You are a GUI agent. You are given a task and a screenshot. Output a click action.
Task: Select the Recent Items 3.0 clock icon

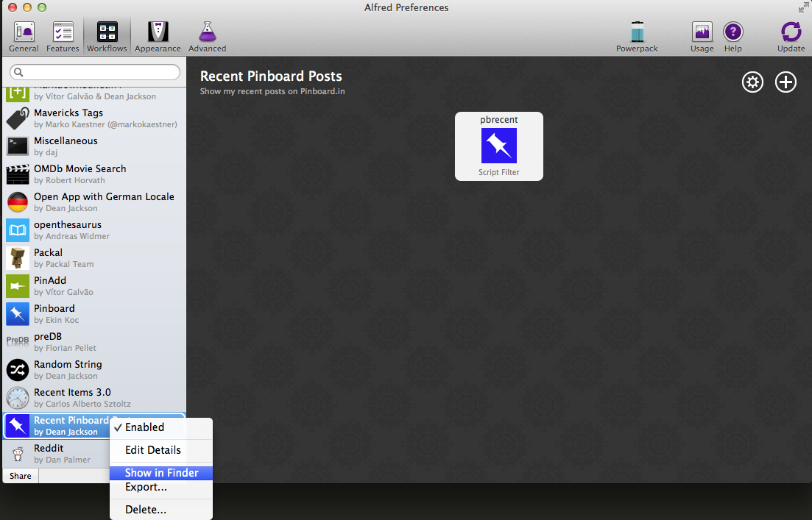pos(18,398)
